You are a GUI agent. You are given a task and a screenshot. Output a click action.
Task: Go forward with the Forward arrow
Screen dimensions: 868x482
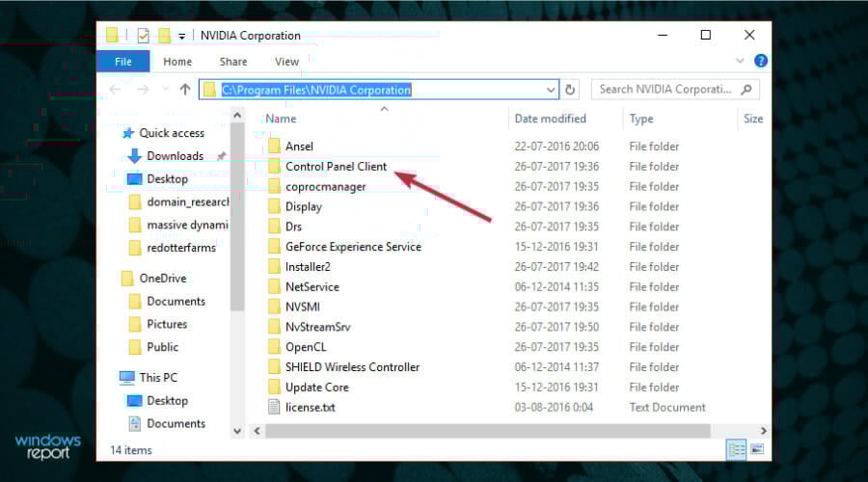click(x=143, y=89)
